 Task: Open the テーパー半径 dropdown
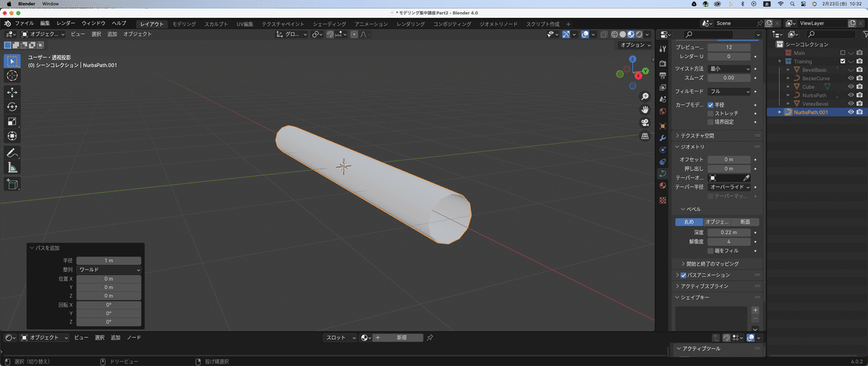[729, 187]
